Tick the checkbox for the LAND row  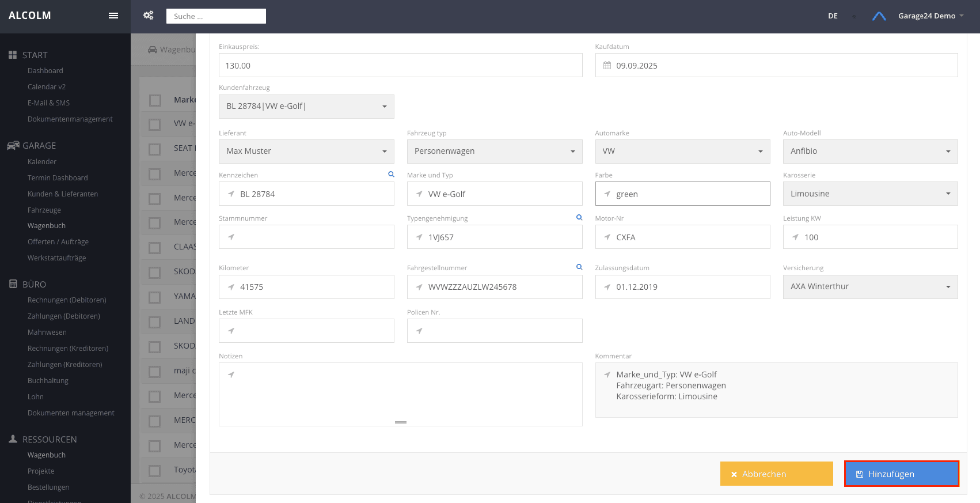pos(155,322)
